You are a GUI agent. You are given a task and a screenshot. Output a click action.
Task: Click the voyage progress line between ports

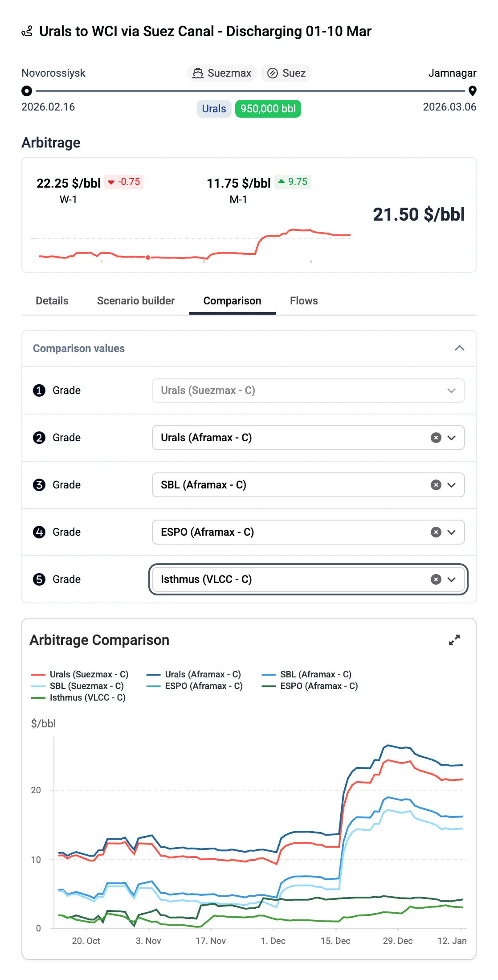[x=250, y=91]
